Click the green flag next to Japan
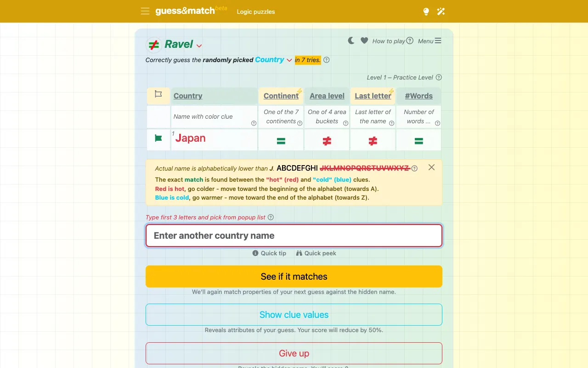The image size is (588, 368). pyautogui.click(x=158, y=138)
